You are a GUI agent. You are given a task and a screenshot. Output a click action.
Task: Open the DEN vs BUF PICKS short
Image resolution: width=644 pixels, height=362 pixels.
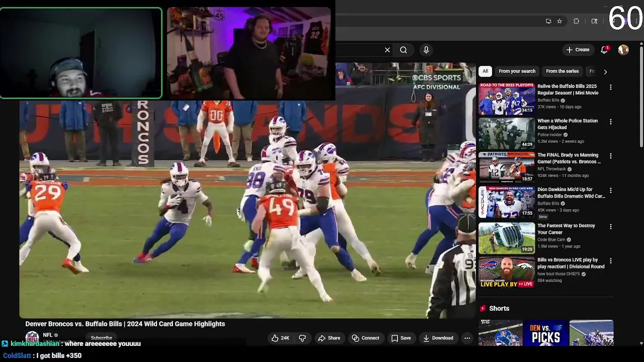click(546, 333)
